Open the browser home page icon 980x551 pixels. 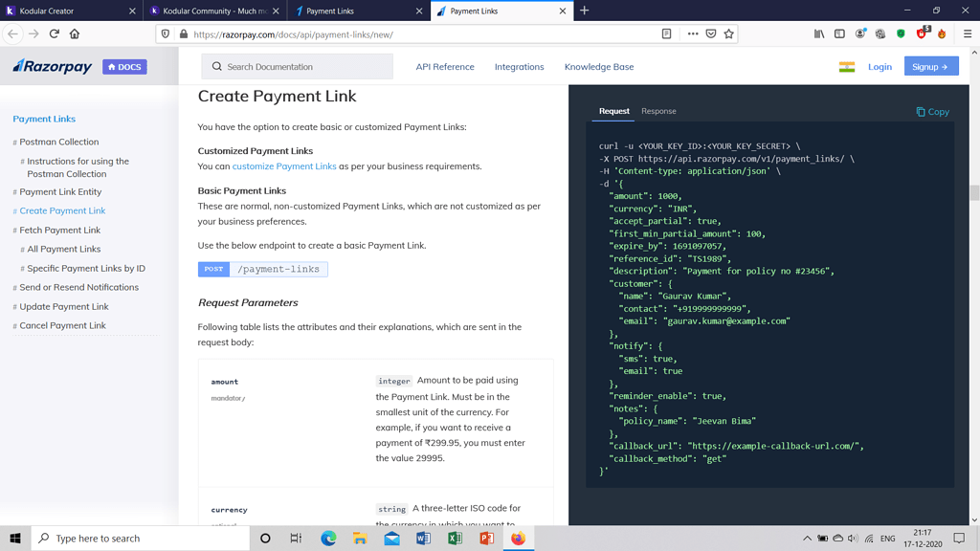click(x=75, y=34)
